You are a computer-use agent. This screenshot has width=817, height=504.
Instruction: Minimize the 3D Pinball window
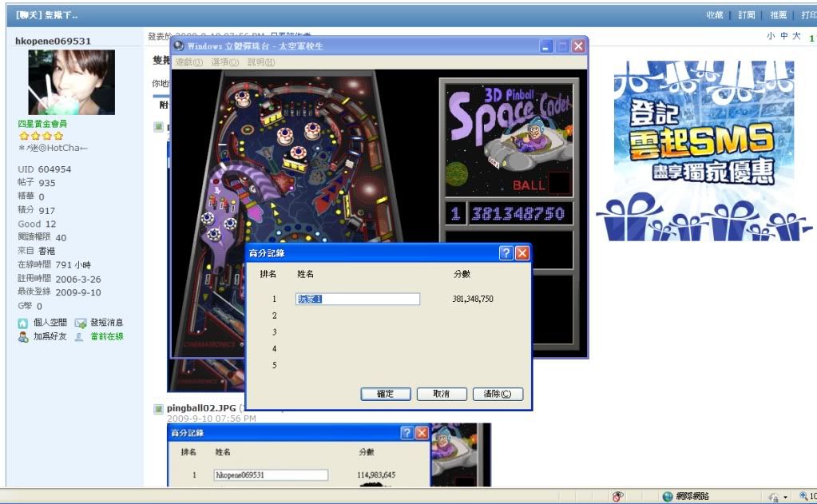point(546,46)
